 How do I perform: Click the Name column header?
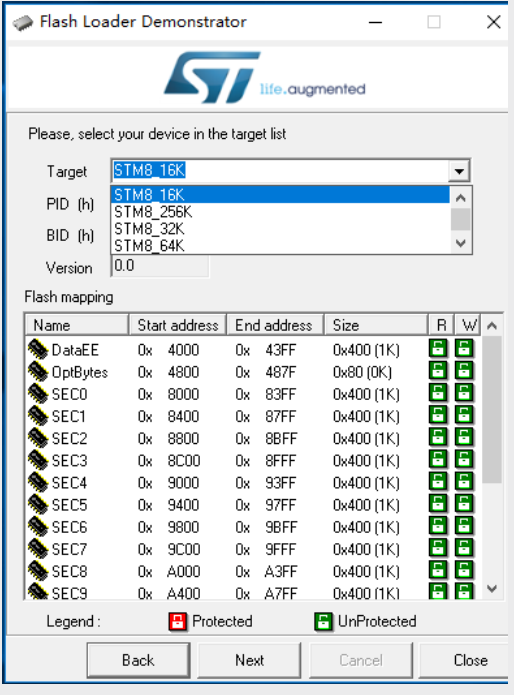tap(77, 325)
